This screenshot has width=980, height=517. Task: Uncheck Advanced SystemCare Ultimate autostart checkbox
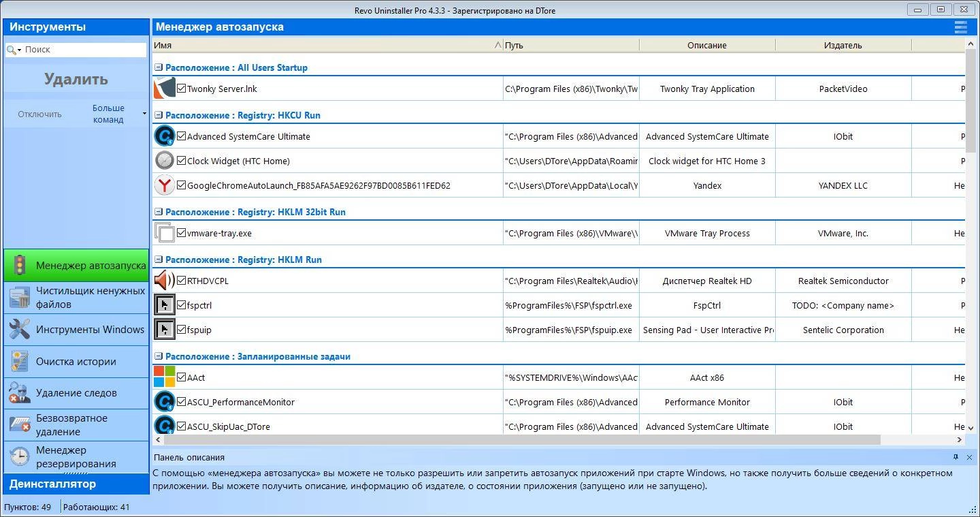click(x=182, y=136)
